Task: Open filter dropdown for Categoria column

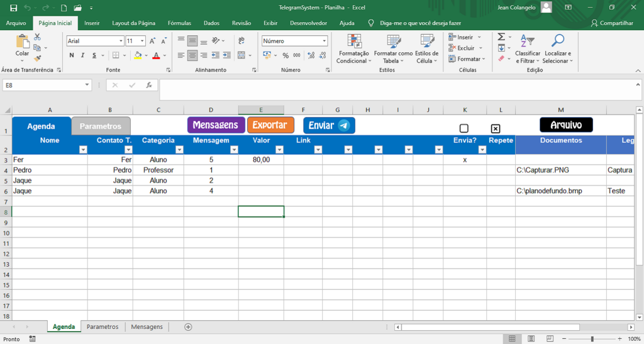Action: (179, 150)
